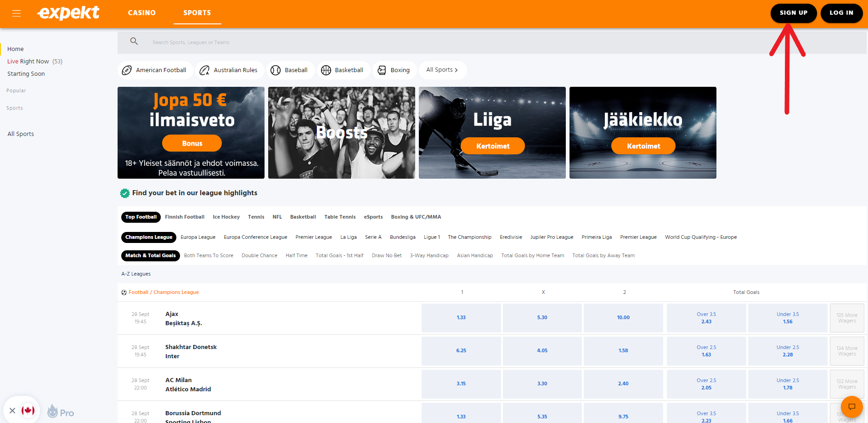Pick Inter to win at 1.58
Viewport: 868px width, 423px height.
click(623, 351)
